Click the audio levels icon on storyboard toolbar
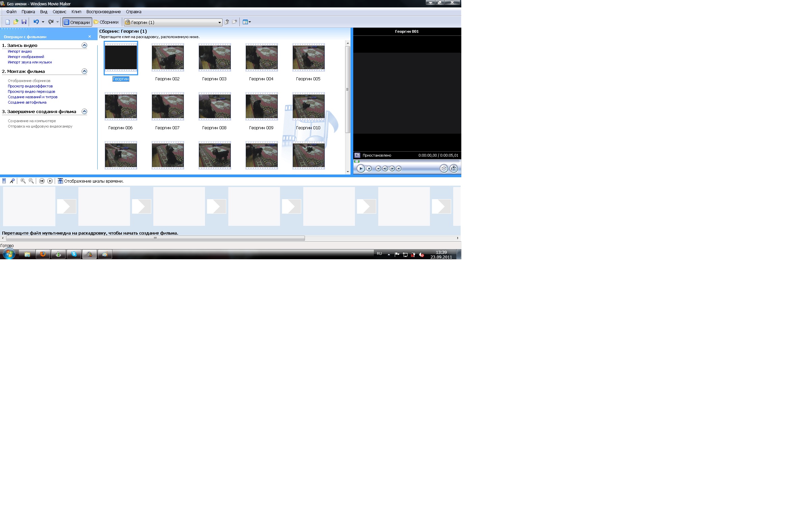 [4, 181]
